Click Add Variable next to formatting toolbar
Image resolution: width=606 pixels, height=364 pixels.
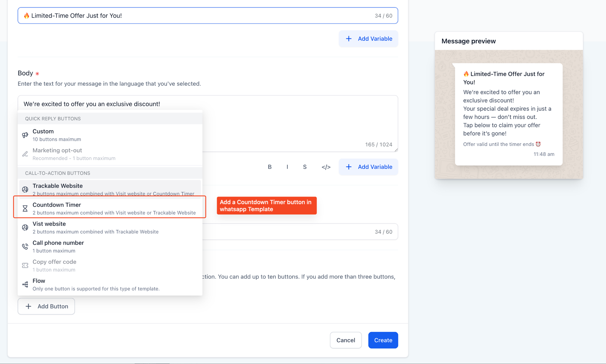click(x=368, y=167)
